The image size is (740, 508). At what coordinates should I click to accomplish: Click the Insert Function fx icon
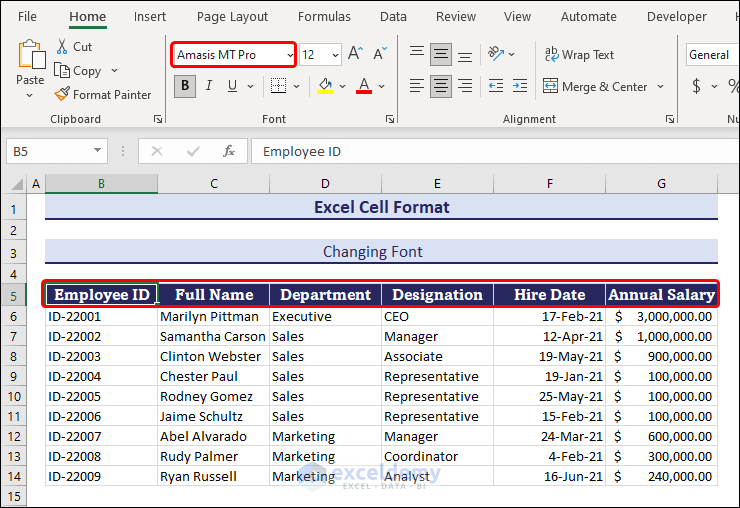[x=229, y=151]
